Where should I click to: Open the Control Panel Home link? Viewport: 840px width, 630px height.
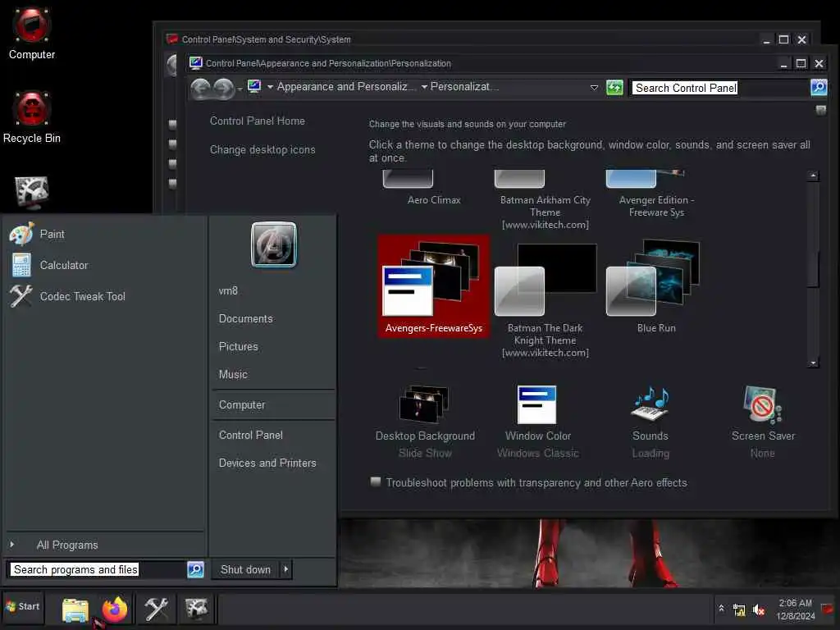coord(257,121)
